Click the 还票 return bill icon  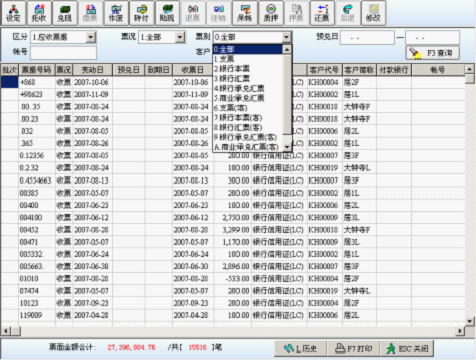click(x=322, y=13)
